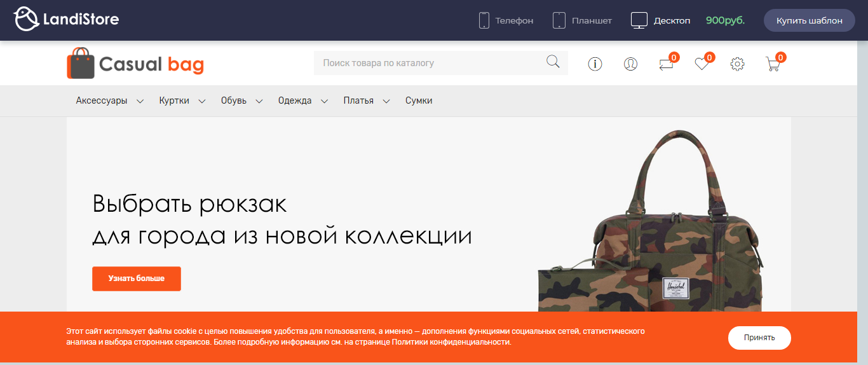Click the LandiStore bird logo
The height and width of the screenshot is (365, 868).
click(27, 20)
